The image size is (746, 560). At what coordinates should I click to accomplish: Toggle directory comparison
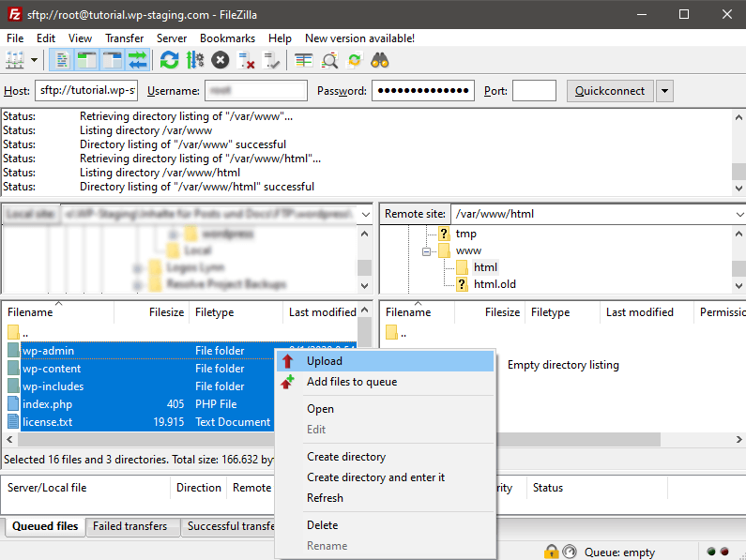329,60
